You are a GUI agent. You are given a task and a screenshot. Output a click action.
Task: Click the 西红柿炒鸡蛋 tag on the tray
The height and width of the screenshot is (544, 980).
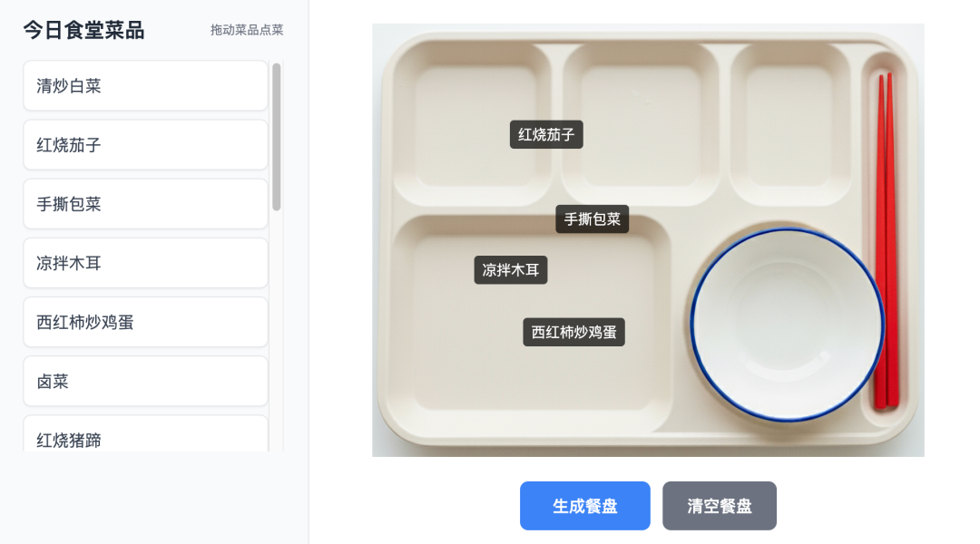click(573, 332)
